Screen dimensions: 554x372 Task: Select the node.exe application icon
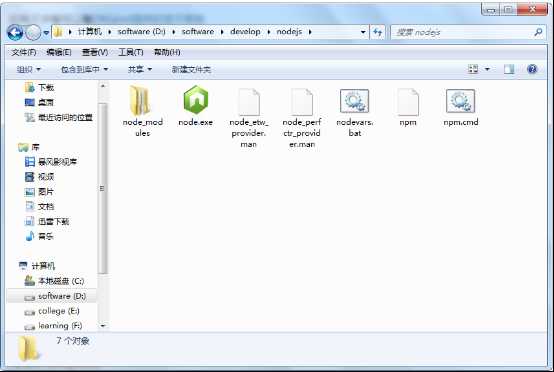pyautogui.click(x=195, y=100)
